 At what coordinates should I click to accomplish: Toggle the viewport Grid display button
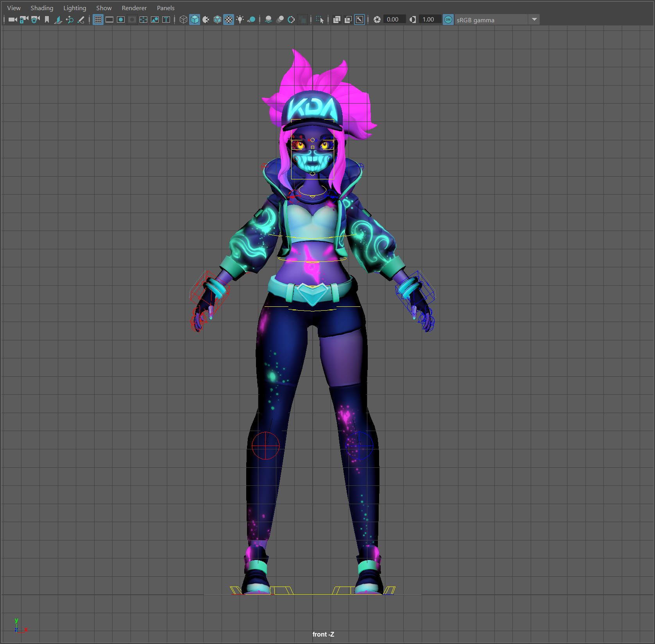pyautogui.click(x=98, y=20)
